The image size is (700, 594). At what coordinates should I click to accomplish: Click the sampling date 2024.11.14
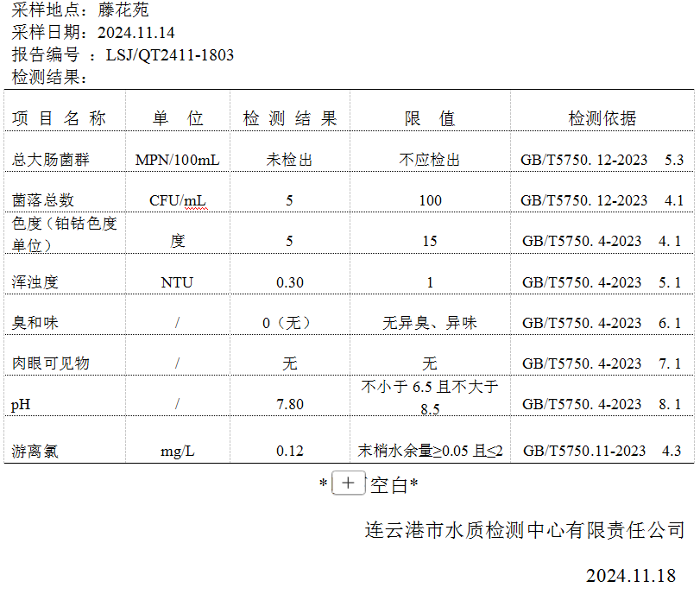tap(136, 33)
